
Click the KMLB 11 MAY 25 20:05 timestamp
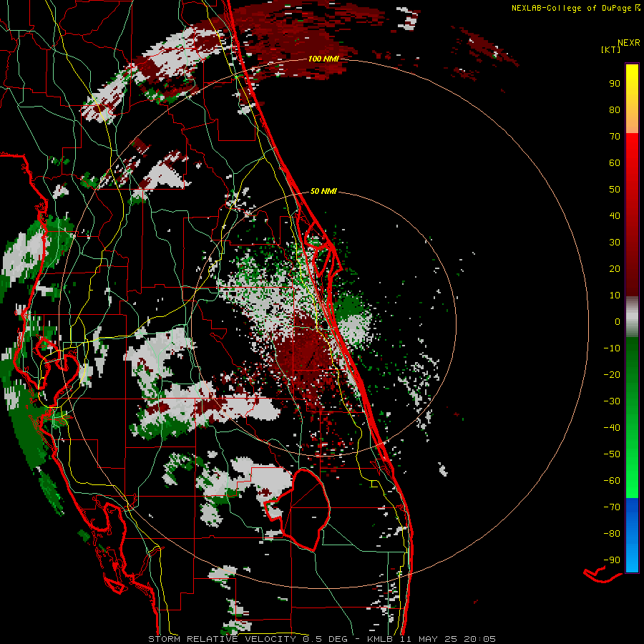(x=431, y=639)
